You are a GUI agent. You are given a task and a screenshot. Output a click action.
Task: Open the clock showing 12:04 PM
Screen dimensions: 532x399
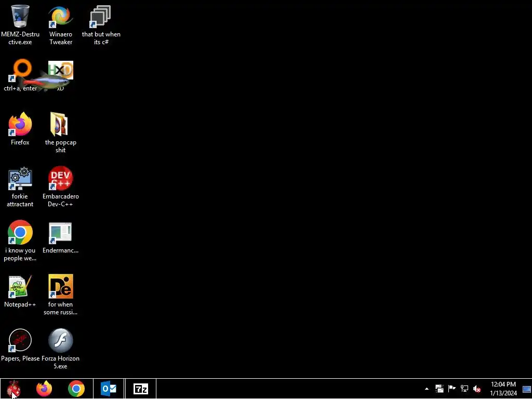[x=503, y=389]
